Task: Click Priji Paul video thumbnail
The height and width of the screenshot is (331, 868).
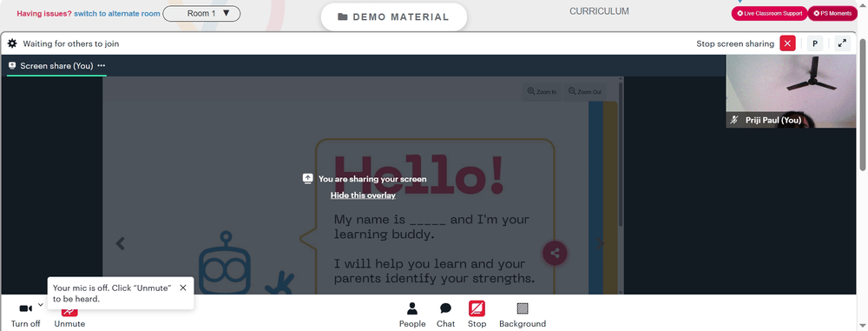Action: 791,91
